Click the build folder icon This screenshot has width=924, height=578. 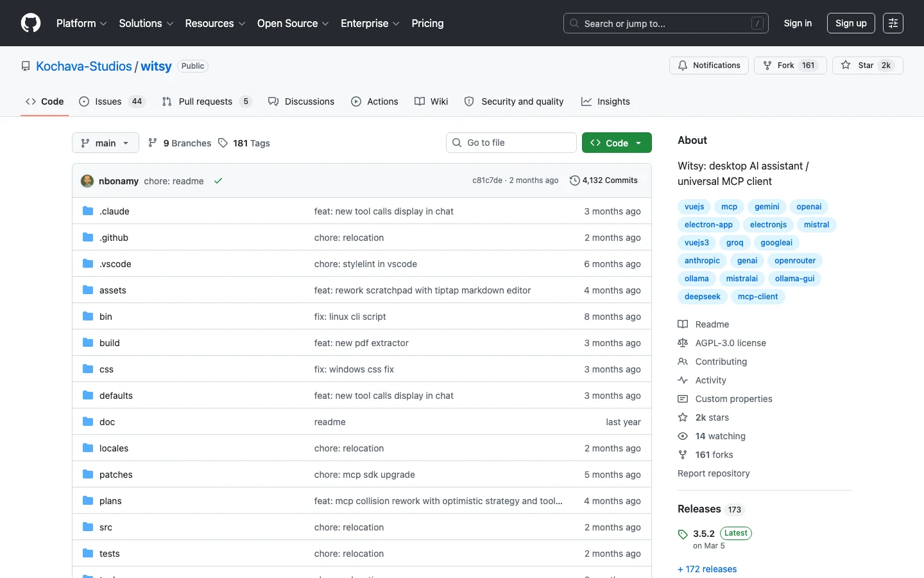[x=88, y=343]
